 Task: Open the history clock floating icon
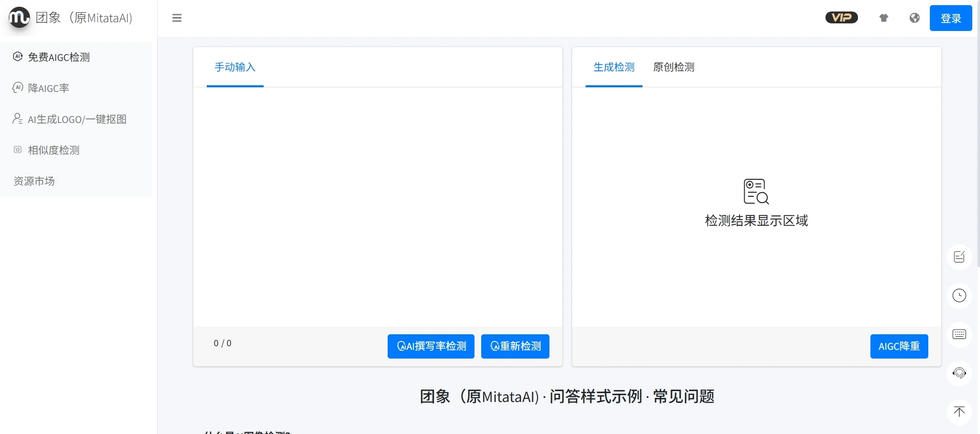[959, 296]
